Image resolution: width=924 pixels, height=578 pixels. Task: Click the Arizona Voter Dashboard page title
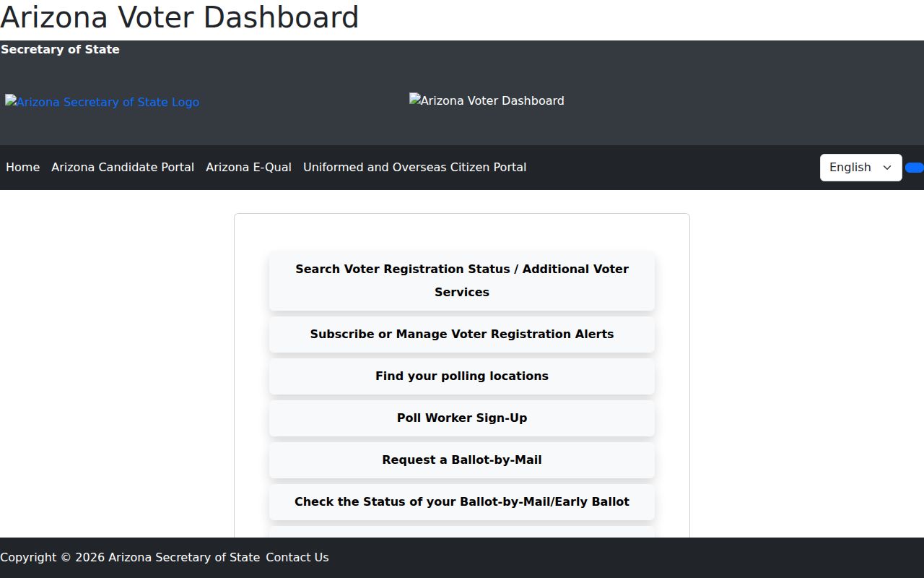pyautogui.click(x=180, y=17)
